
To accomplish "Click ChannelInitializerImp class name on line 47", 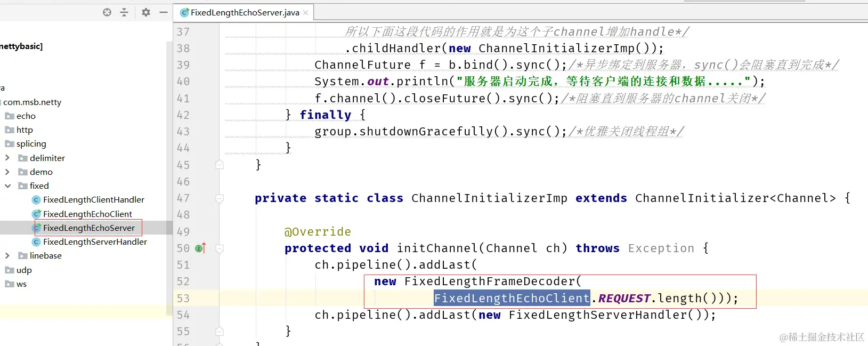I will (x=489, y=198).
